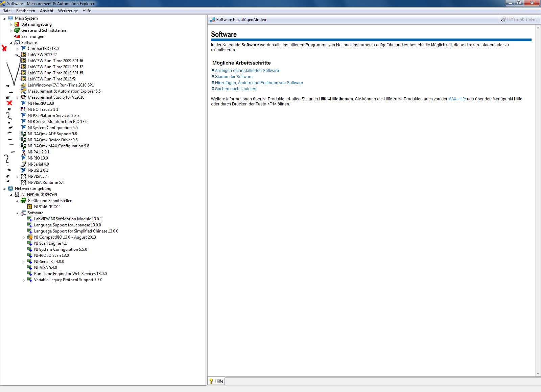Collapse the Netzwerkumgebung node
541x392 pixels.
pyautogui.click(x=4, y=189)
